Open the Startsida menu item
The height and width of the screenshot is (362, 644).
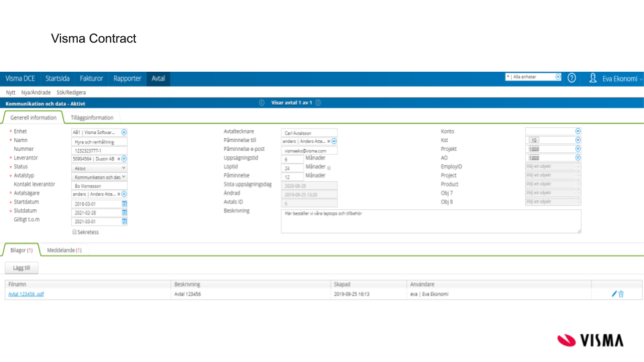click(57, 78)
